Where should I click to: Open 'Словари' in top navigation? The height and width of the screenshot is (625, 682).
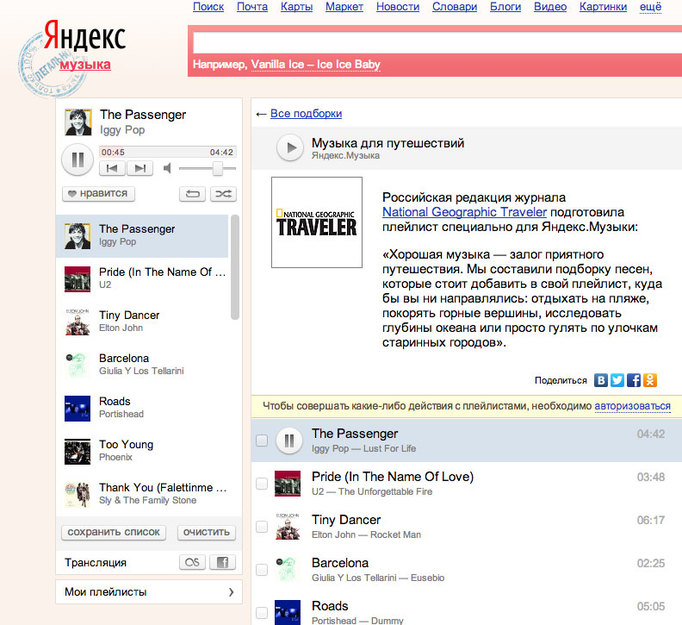point(455,7)
